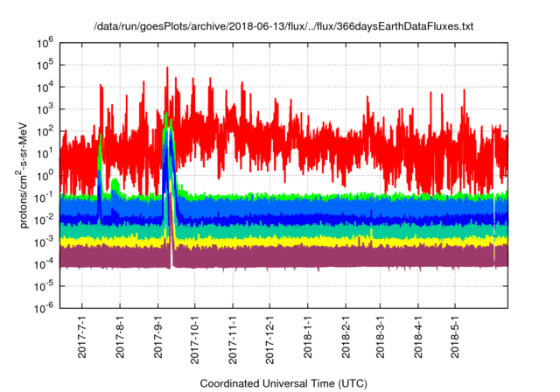
Task: Click the 2017-12-1 date label
Action: 270,339
